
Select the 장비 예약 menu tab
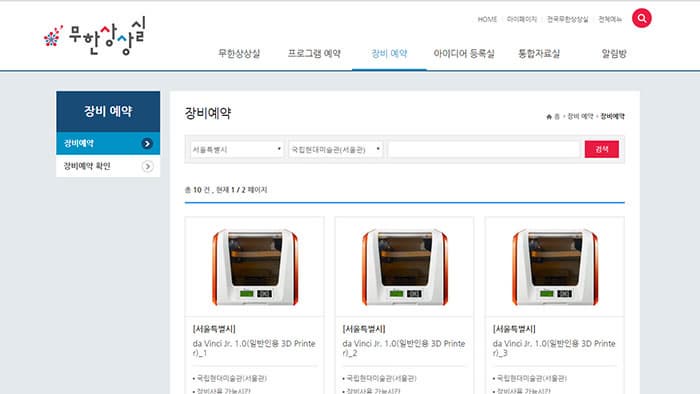(x=389, y=54)
